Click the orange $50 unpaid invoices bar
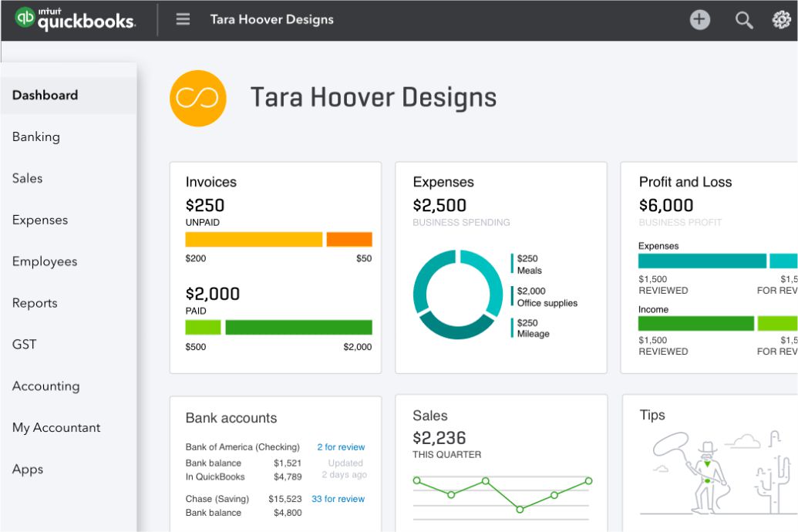The width and height of the screenshot is (798, 532). coord(349,239)
